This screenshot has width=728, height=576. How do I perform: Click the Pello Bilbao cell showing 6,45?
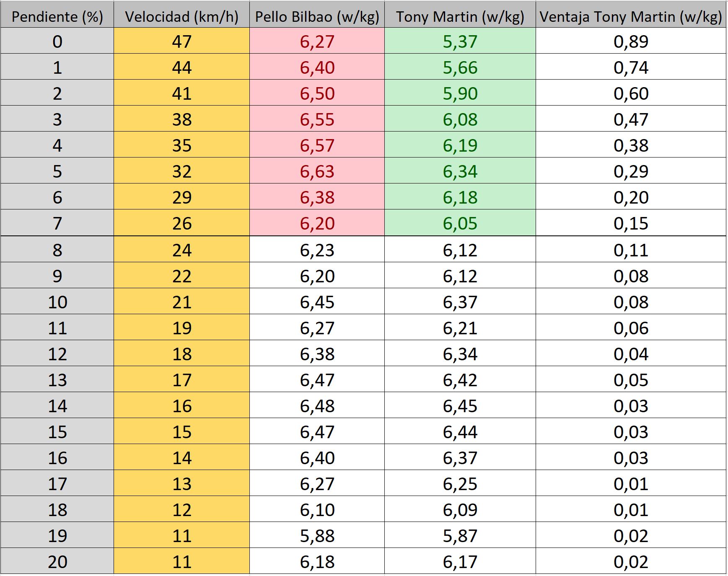[317, 302]
